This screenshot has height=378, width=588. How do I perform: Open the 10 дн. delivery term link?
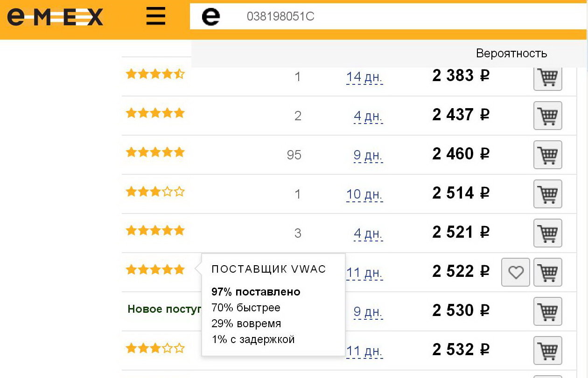364,194
